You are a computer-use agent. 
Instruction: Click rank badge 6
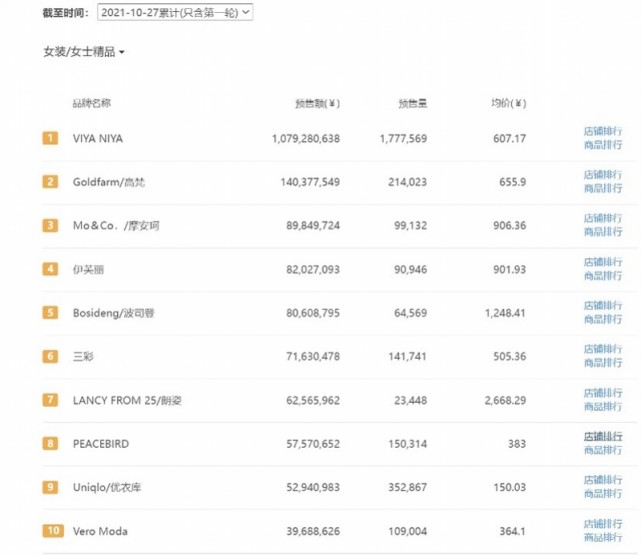point(50,356)
